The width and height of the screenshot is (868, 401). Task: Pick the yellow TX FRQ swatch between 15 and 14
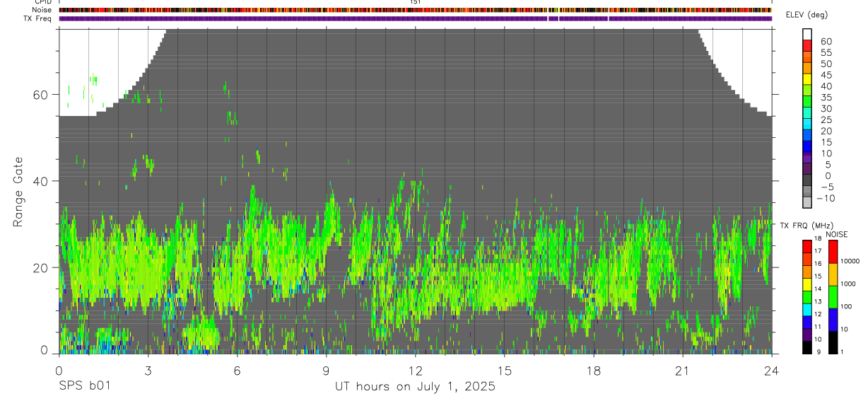click(x=807, y=284)
